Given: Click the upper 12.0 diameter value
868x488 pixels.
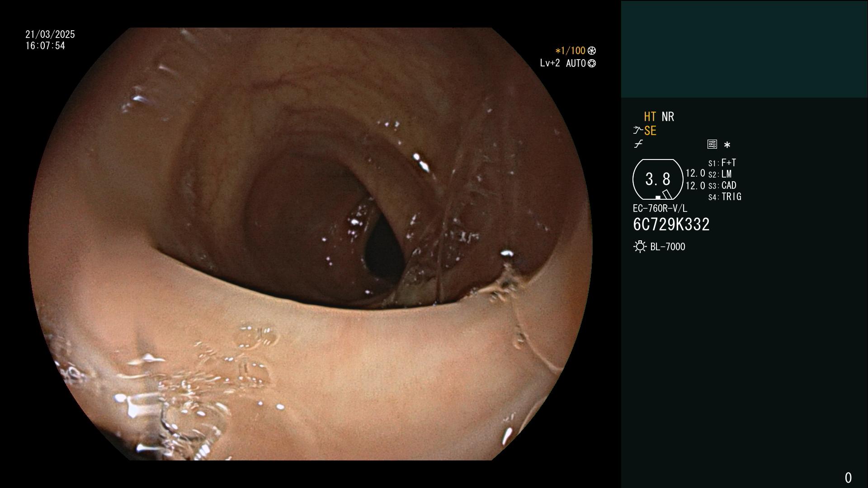Looking at the screenshot, I should (x=695, y=174).
